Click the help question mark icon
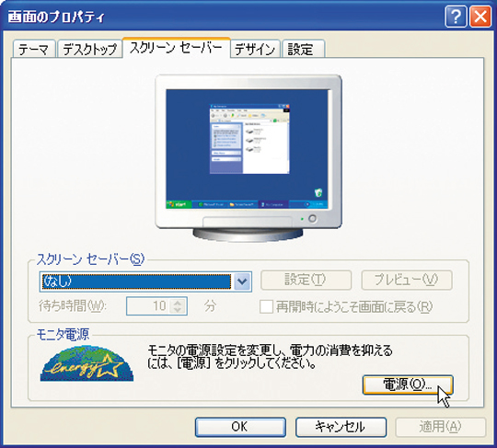Screen dimensions: 497x448 [456, 17]
